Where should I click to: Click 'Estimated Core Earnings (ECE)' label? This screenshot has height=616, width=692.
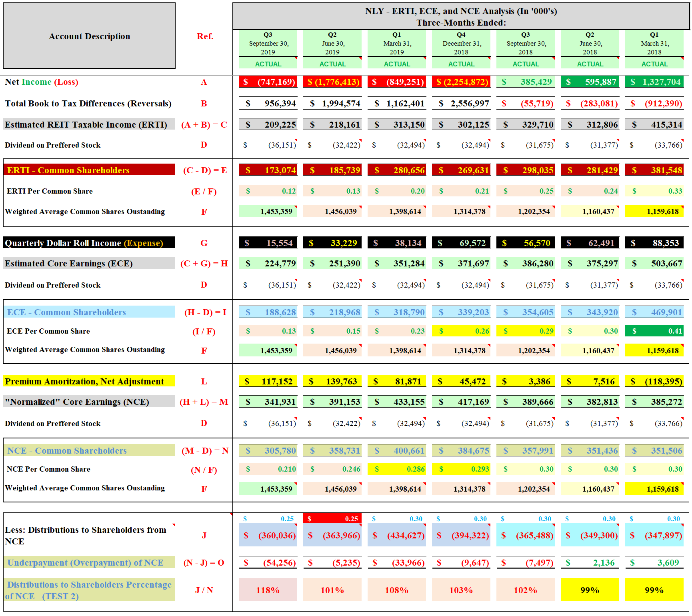89,263
